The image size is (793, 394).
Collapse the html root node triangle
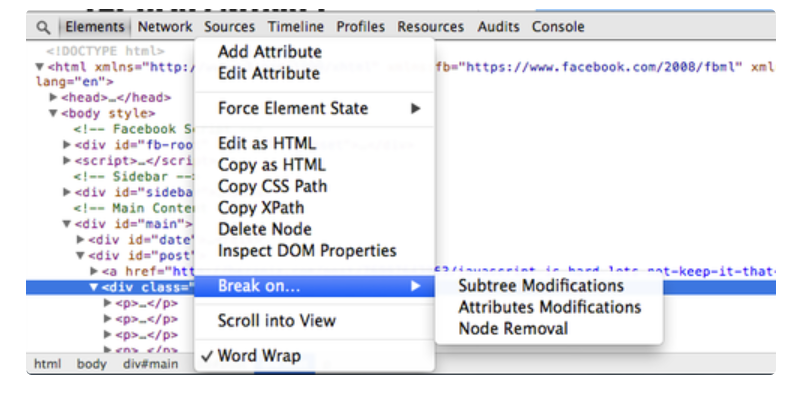39,67
